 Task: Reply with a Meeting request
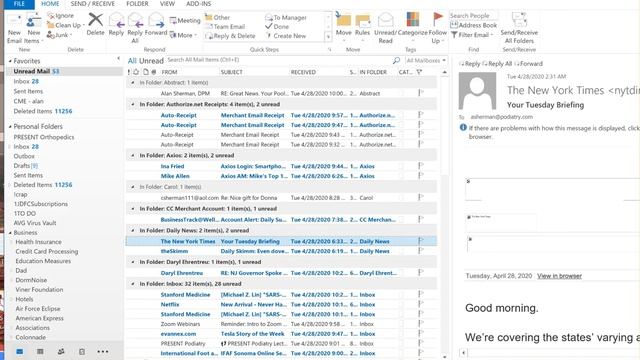(x=185, y=20)
